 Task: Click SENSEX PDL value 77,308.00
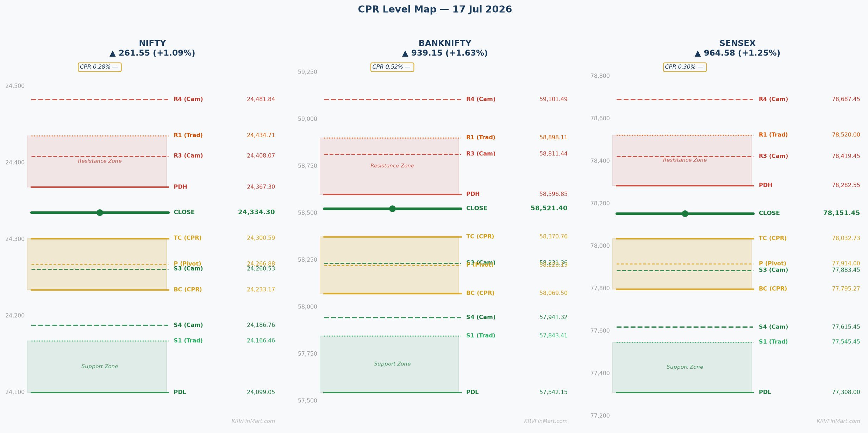pos(846,393)
